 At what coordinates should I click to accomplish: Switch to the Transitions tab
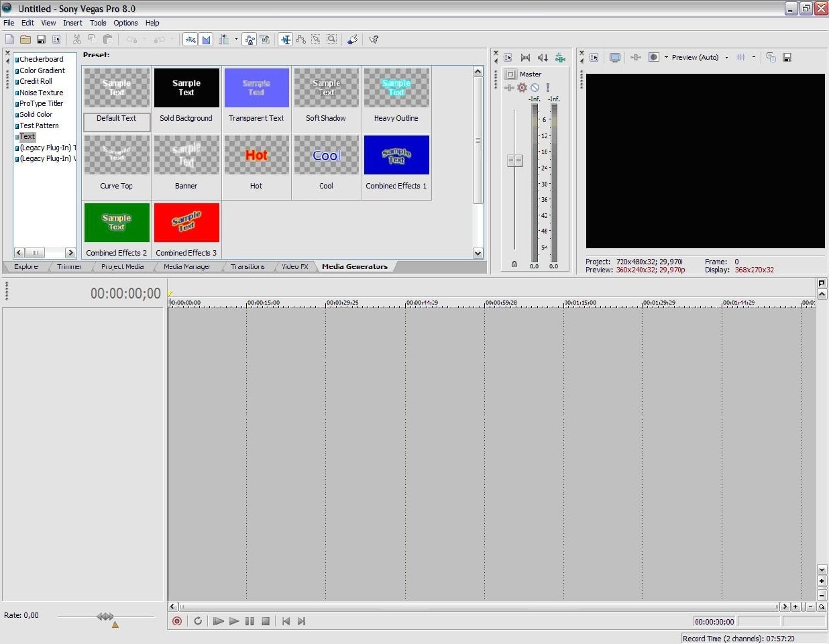(247, 266)
